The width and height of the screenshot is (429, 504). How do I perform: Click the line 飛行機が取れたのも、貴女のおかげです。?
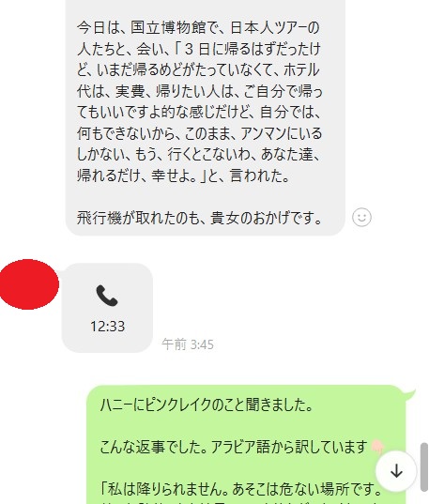(x=199, y=218)
